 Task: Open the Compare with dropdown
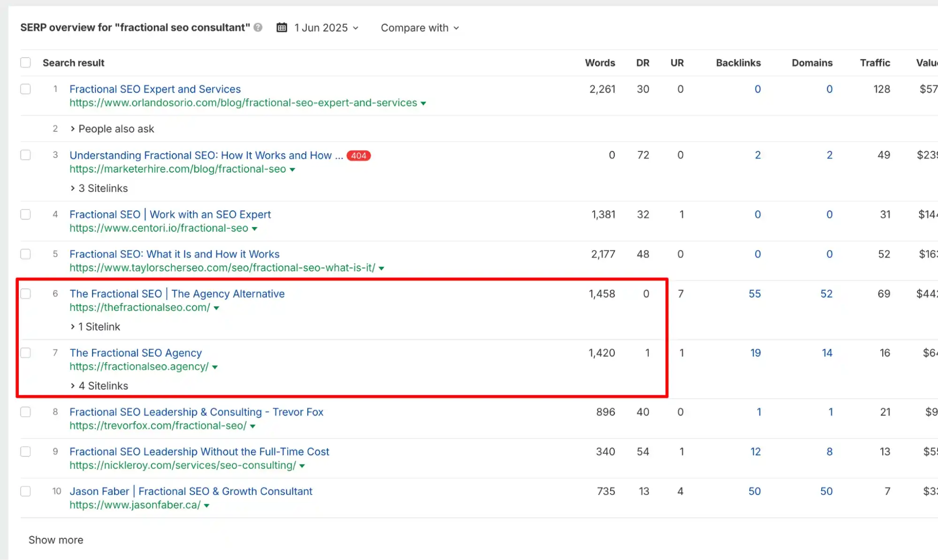tap(419, 28)
